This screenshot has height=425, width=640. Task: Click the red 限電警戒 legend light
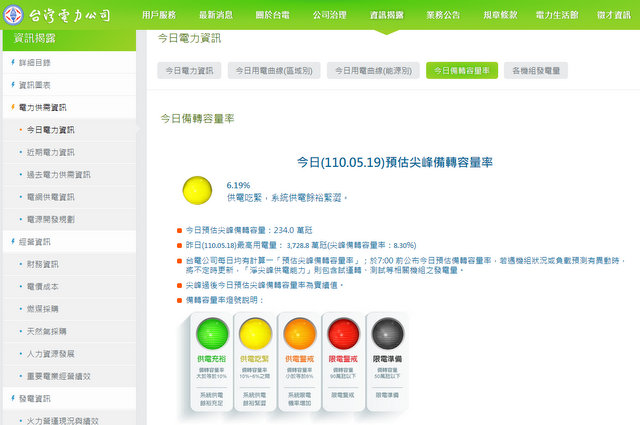(343, 334)
